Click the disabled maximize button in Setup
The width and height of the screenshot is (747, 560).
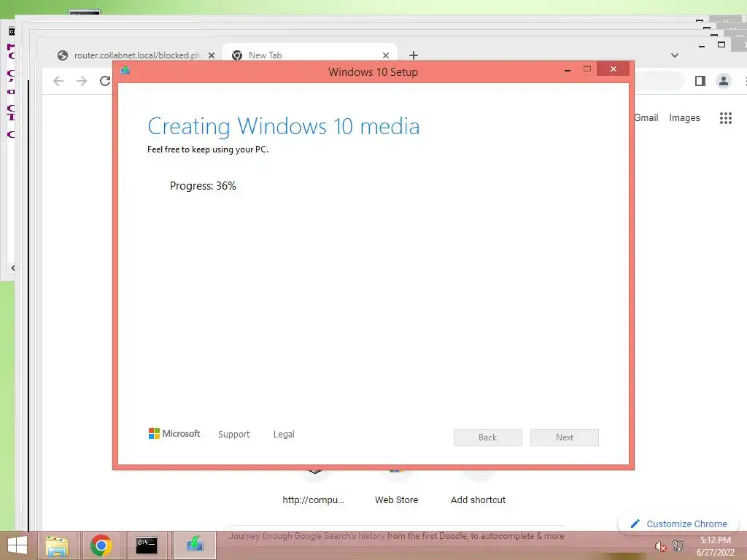[587, 69]
